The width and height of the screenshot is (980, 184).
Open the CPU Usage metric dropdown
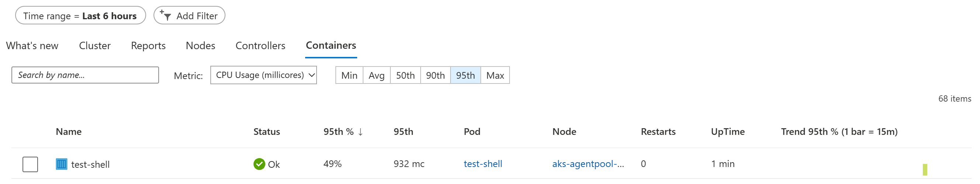point(263,75)
